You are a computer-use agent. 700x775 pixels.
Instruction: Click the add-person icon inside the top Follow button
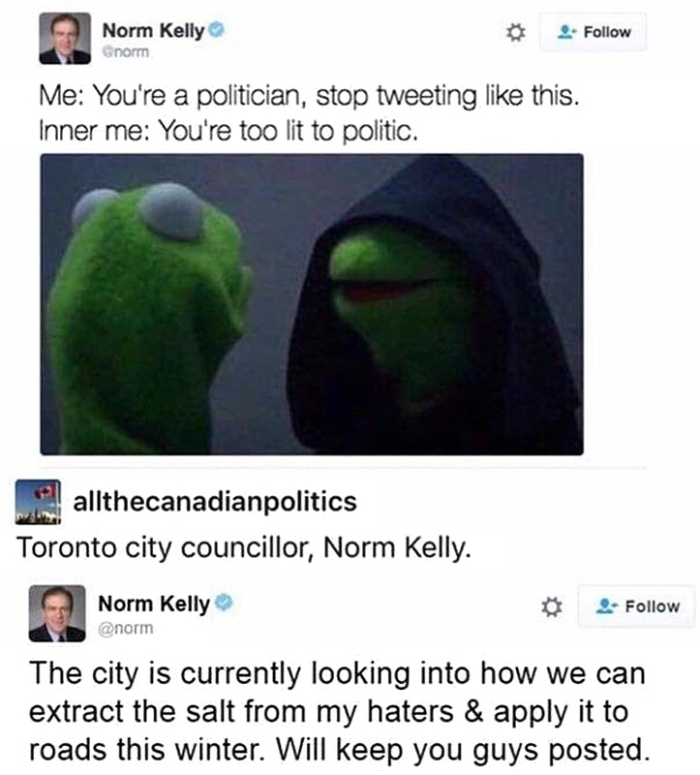[x=566, y=33]
